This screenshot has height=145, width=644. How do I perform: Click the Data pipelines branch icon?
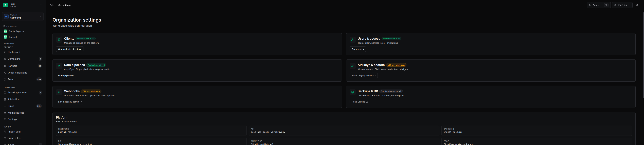point(59,66)
